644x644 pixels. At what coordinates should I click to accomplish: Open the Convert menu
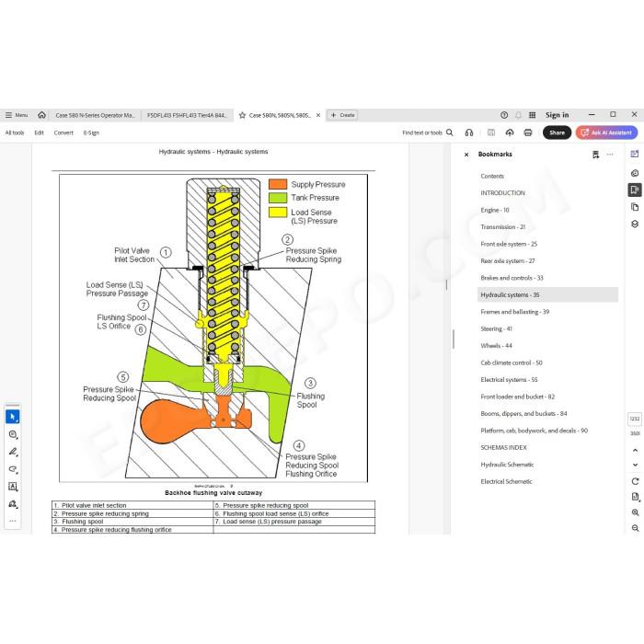coord(63,132)
